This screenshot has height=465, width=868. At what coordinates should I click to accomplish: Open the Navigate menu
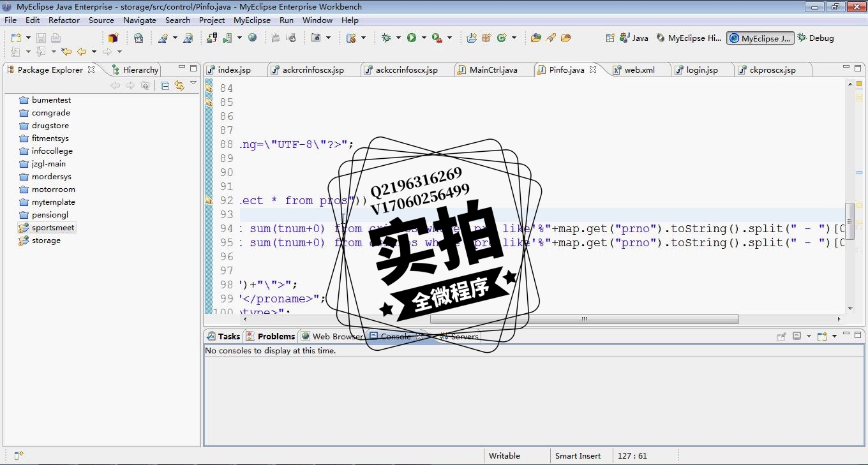tap(140, 20)
